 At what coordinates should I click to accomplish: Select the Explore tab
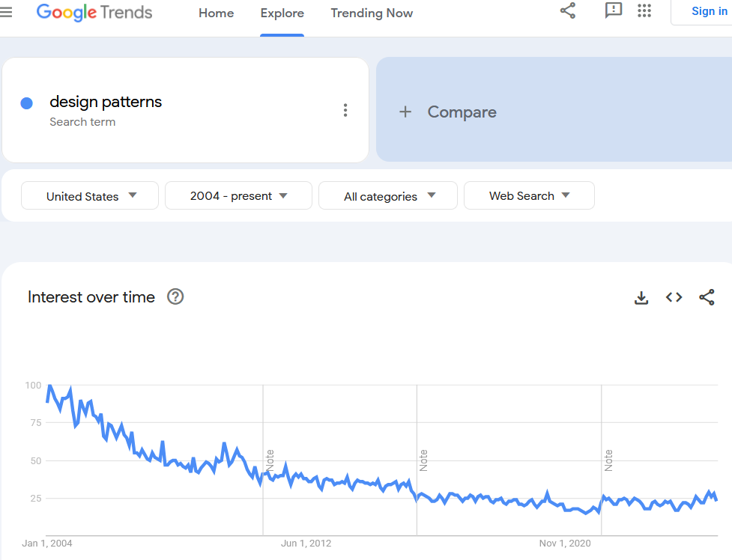coord(282,13)
